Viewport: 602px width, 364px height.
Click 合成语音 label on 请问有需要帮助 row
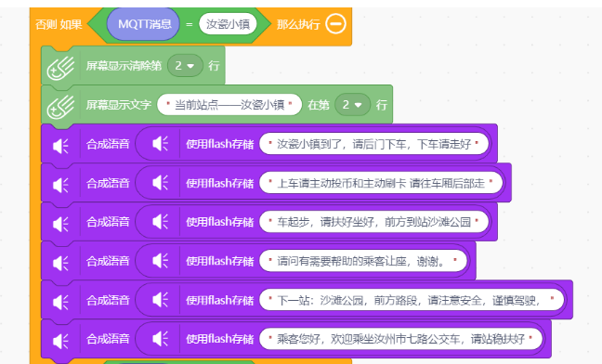click(108, 261)
